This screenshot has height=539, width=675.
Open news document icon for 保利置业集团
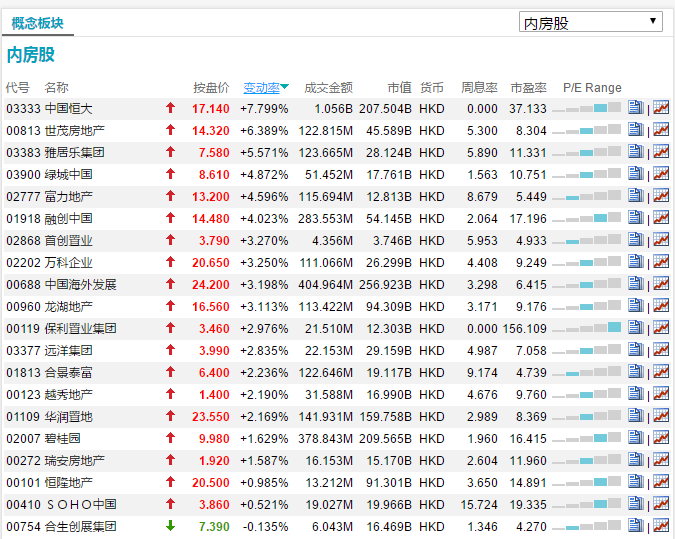(636, 328)
